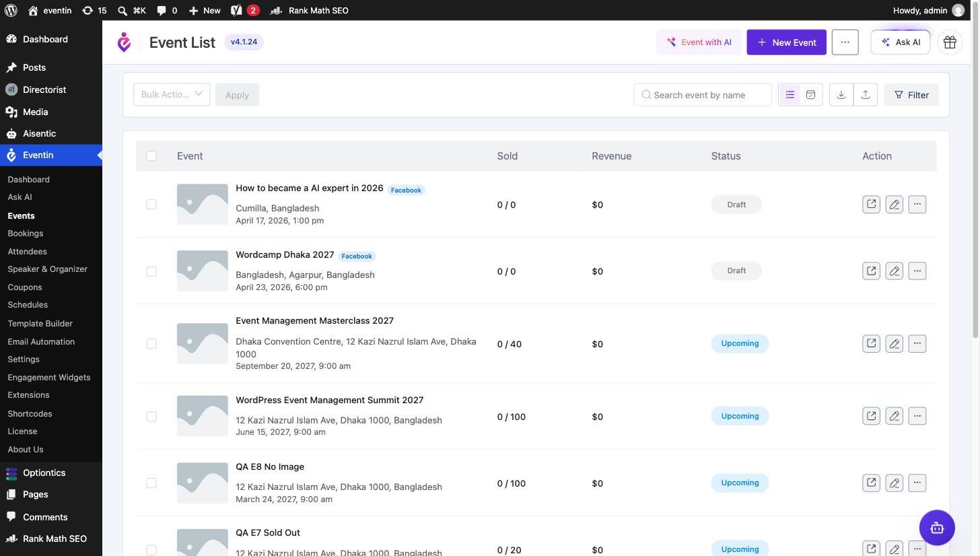Click the download export events icon

[841, 95]
